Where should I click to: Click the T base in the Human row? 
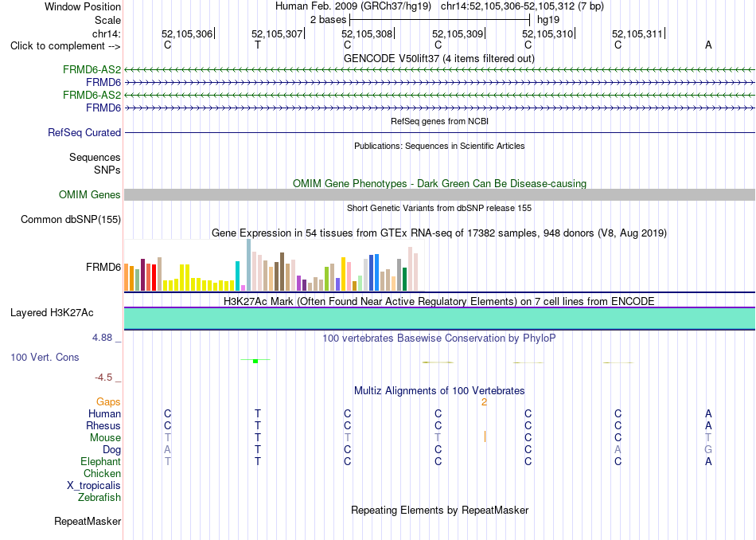pyautogui.click(x=258, y=413)
